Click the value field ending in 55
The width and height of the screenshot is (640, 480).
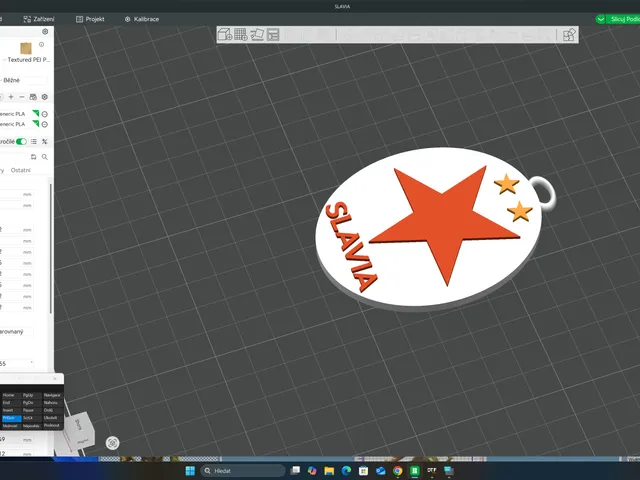click(17, 363)
